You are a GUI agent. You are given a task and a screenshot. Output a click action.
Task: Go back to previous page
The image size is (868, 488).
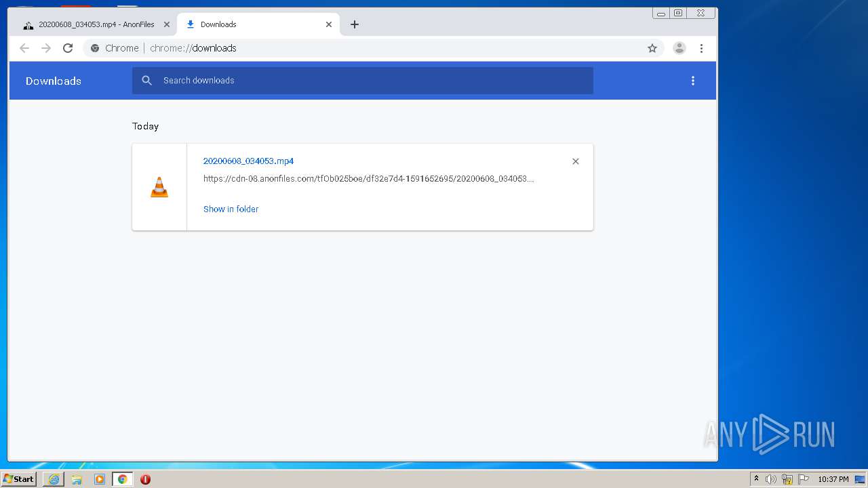pyautogui.click(x=24, y=48)
